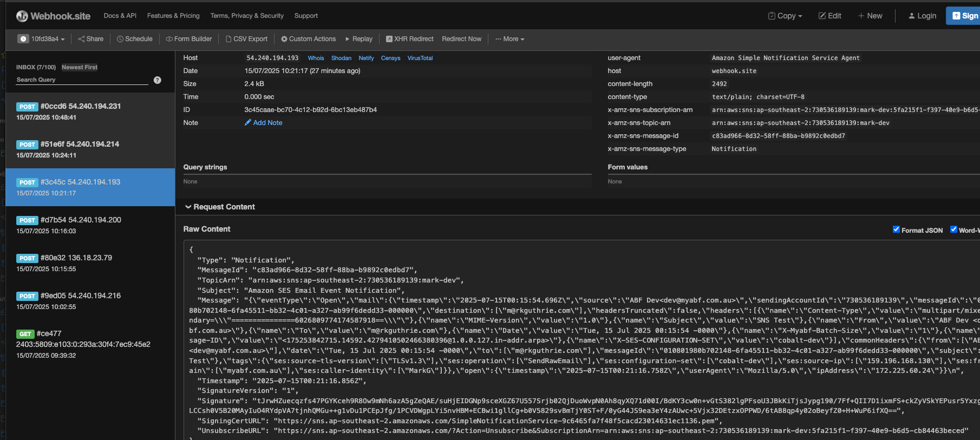Open the Form Builder
980x440 pixels.
[189, 39]
